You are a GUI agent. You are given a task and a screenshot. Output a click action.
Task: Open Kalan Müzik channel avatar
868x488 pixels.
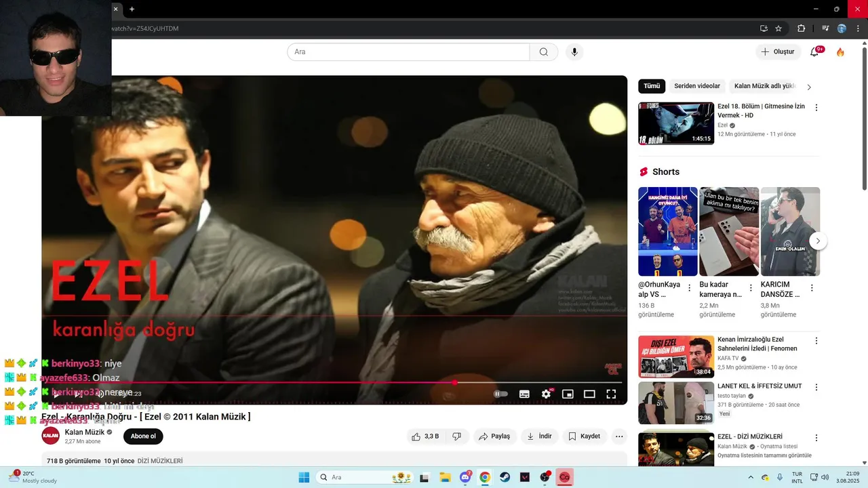[50, 436]
